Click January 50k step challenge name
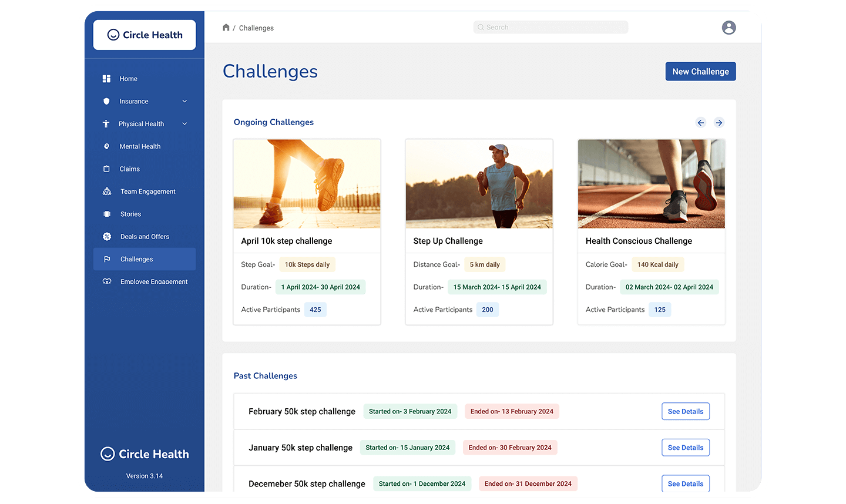This screenshot has width=846, height=504. pyautogui.click(x=300, y=448)
